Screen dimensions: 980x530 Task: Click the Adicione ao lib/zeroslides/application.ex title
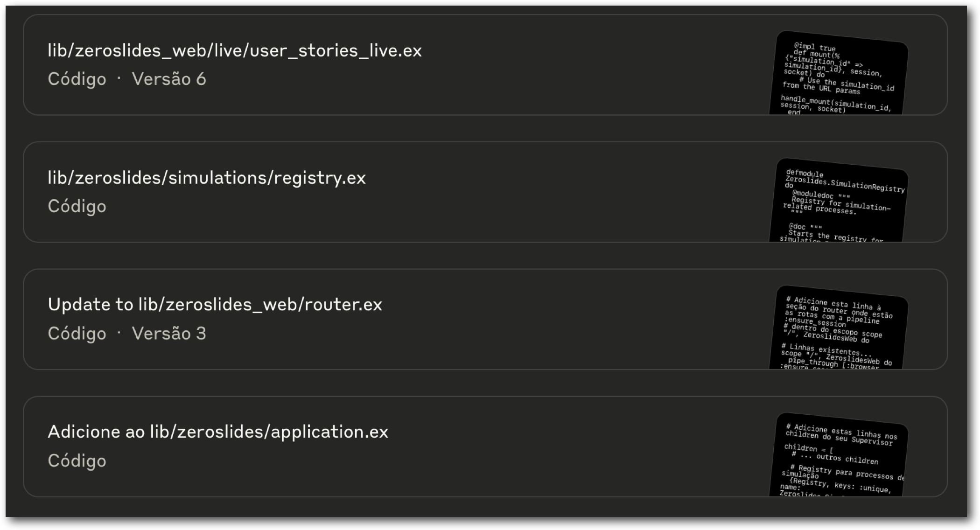218,432
